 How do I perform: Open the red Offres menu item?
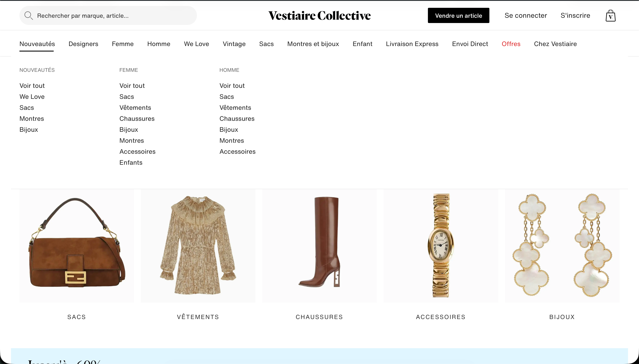tap(511, 44)
